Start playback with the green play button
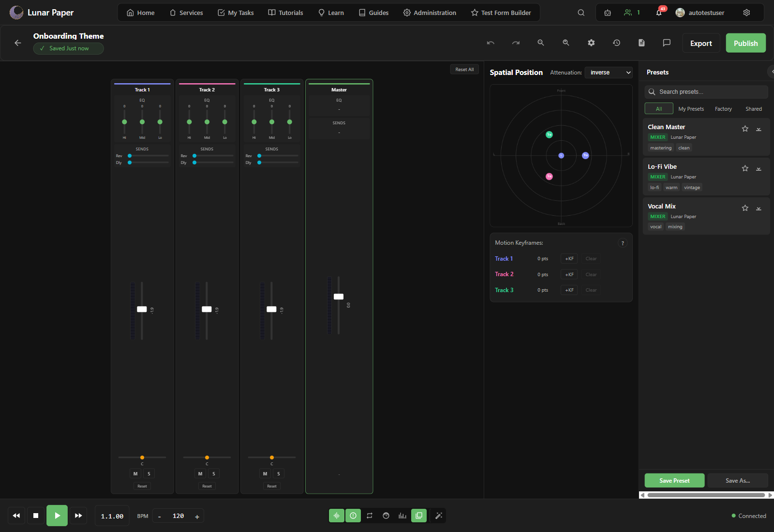Image resolution: width=774 pixels, height=532 pixels. point(57,516)
